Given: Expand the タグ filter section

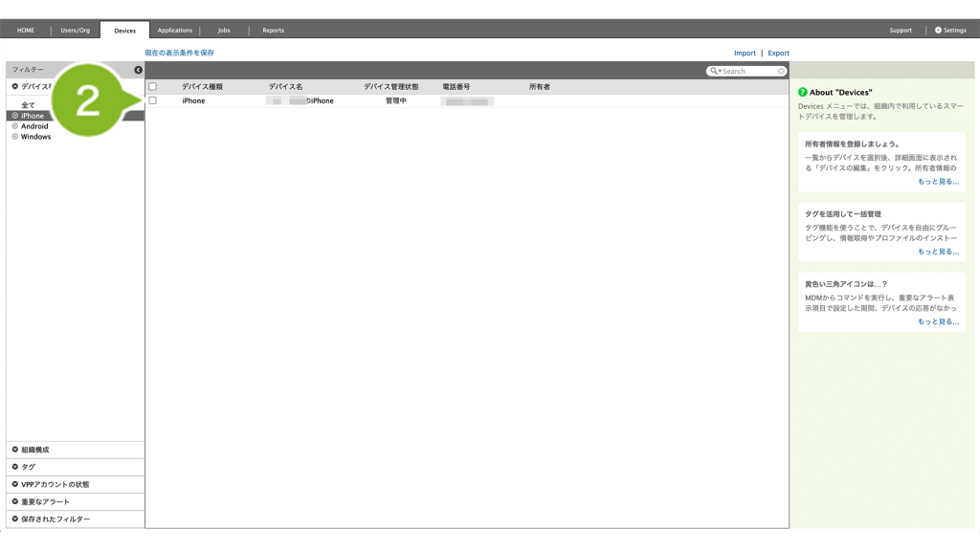Looking at the screenshot, I should click(x=15, y=467).
